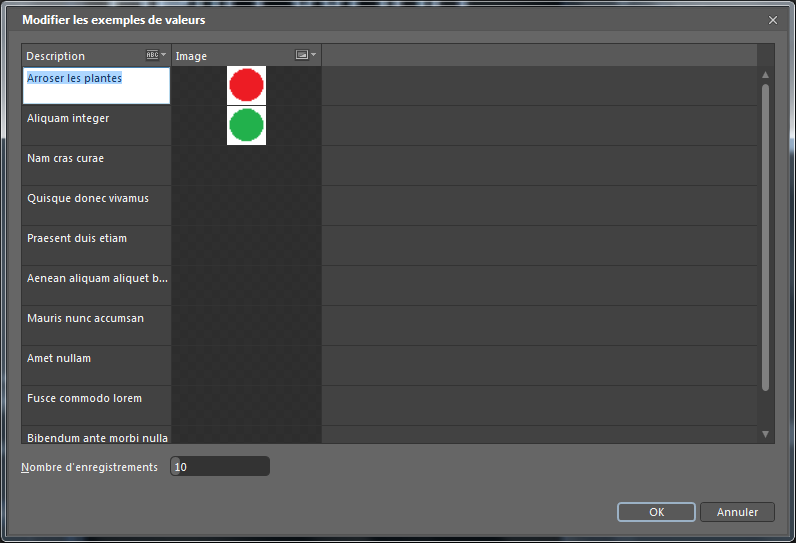Click the scrollbar down arrow

click(766, 434)
